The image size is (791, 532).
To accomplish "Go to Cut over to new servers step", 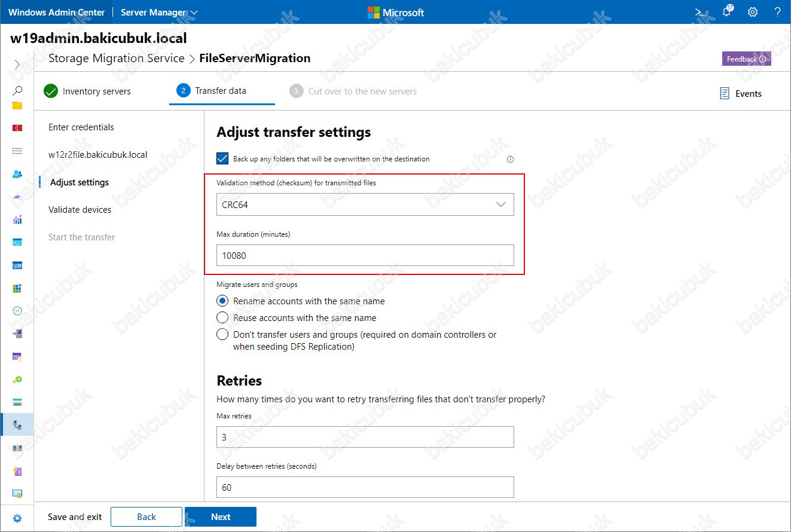I will click(x=353, y=91).
